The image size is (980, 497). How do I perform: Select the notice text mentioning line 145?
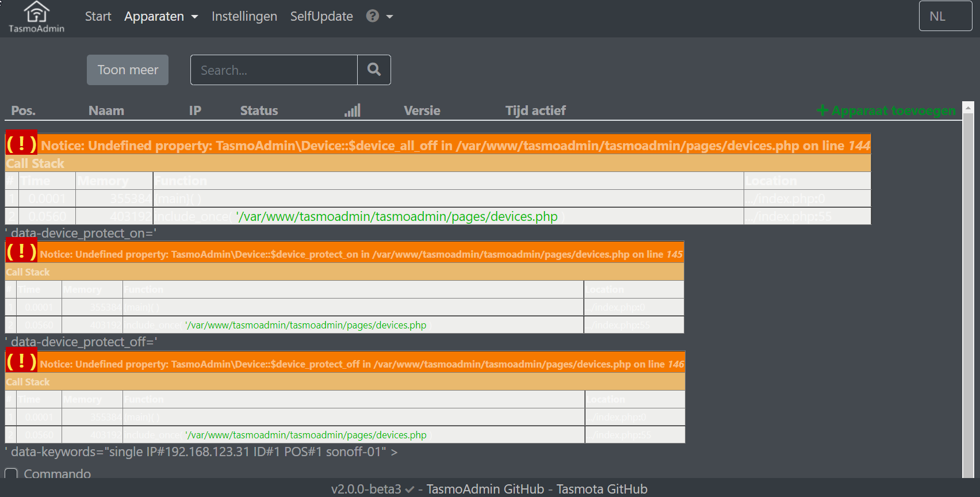[x=361, y=254]
